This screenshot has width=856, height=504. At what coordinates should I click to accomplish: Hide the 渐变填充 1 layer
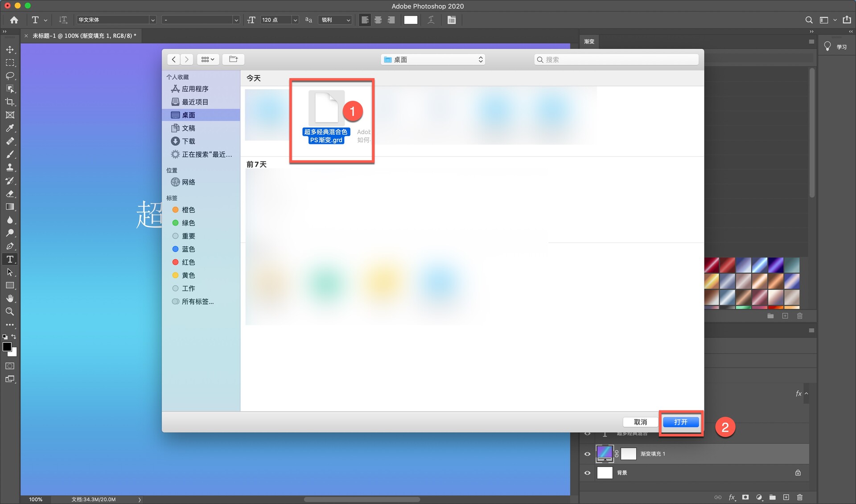pyautogui.click(x=587, y=454)
